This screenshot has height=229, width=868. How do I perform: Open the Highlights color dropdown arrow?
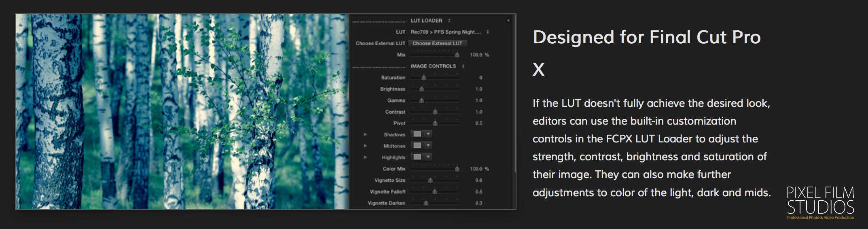point(428,157)
